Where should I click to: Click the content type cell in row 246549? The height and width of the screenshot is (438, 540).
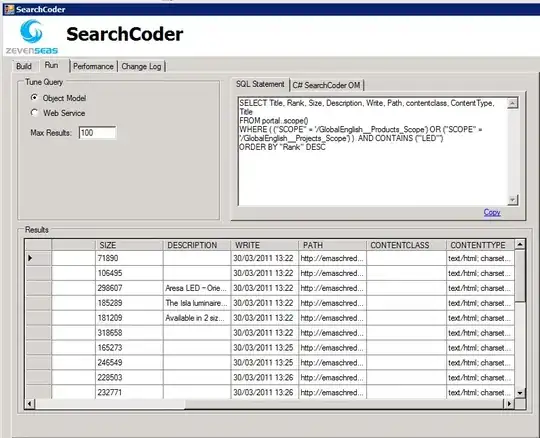coord(480,363)
